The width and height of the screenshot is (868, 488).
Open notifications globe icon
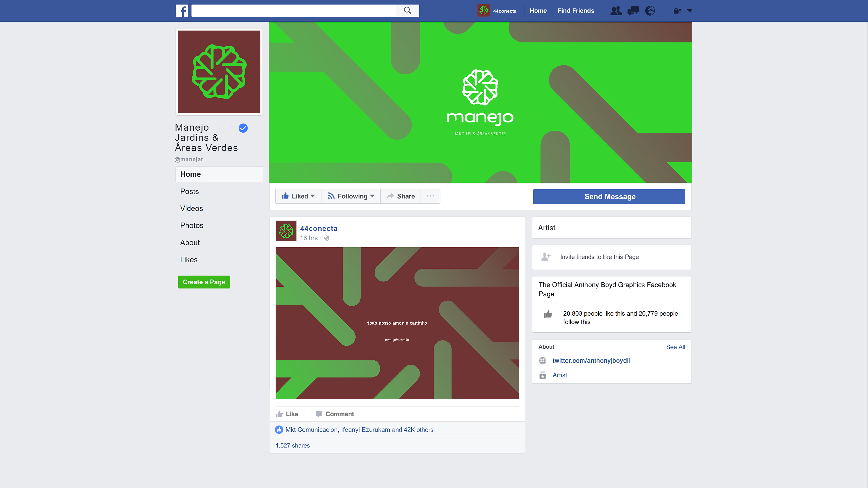[650, 11]
